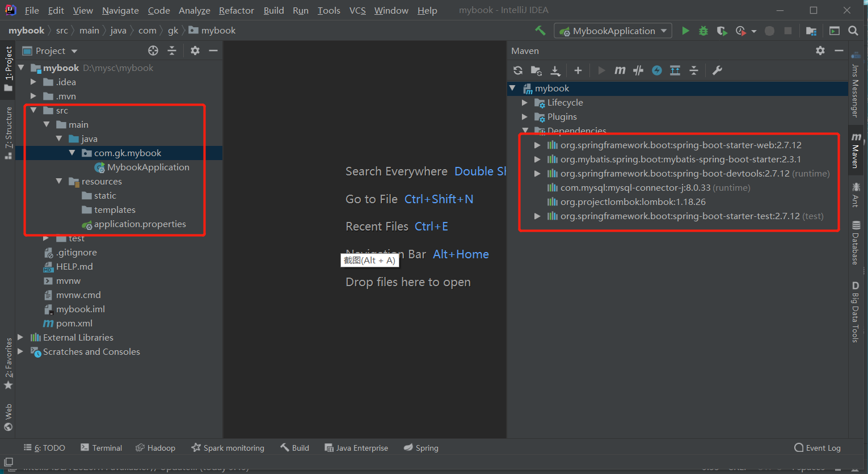
Task: Open the TODO tool window
Action: tap(44, 448)
